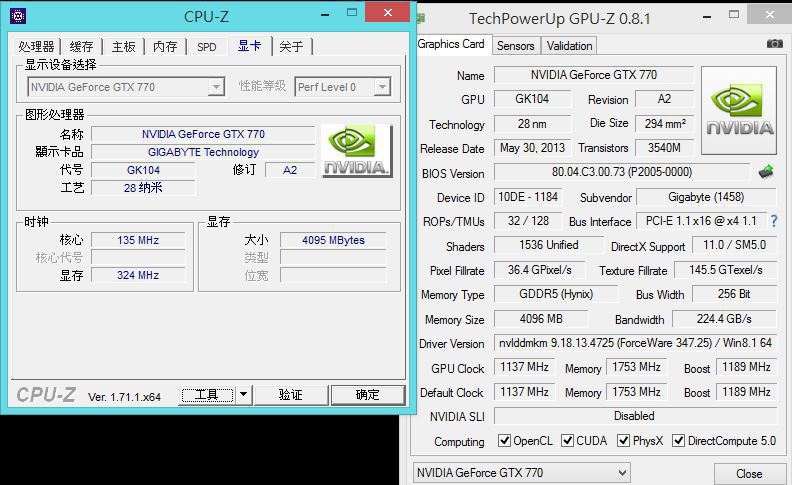Switch to the 主板 tab

tap(124, 47)
